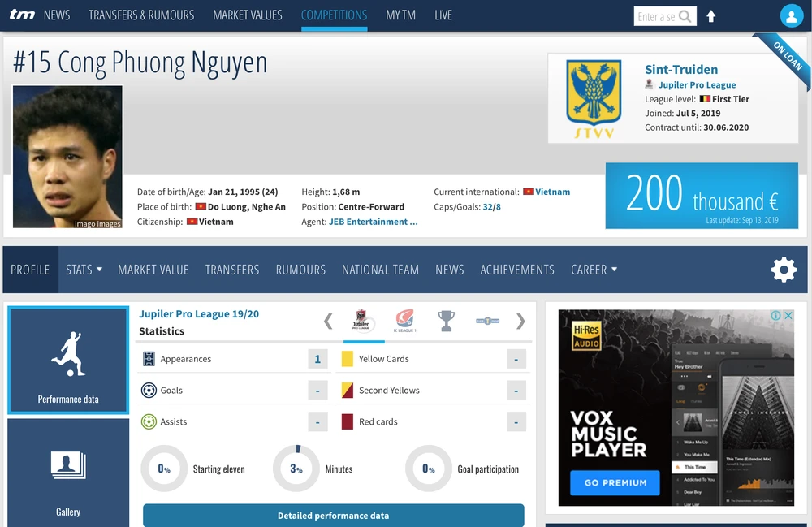This screenshot has height=527, width=812.
Task: Click the upload arrow icon in header
Action: pyautogui.click(x=711, y=16)
